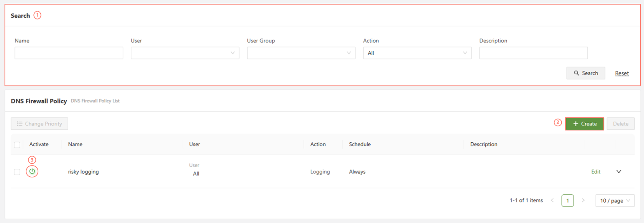Select the risky logging row checkbox

(x=17, y=172)
